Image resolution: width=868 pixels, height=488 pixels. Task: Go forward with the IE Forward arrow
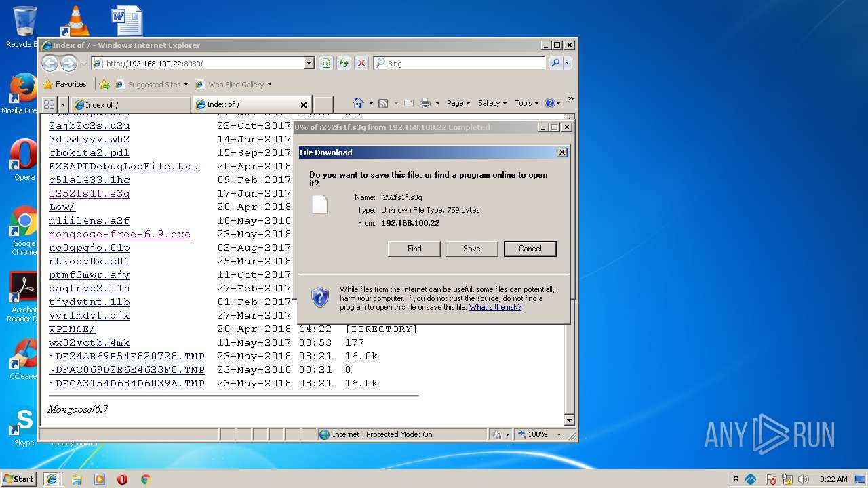(x=68, y=63)
